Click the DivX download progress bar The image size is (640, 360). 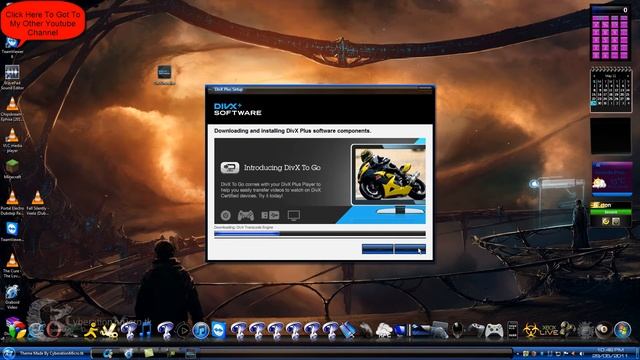320,234
